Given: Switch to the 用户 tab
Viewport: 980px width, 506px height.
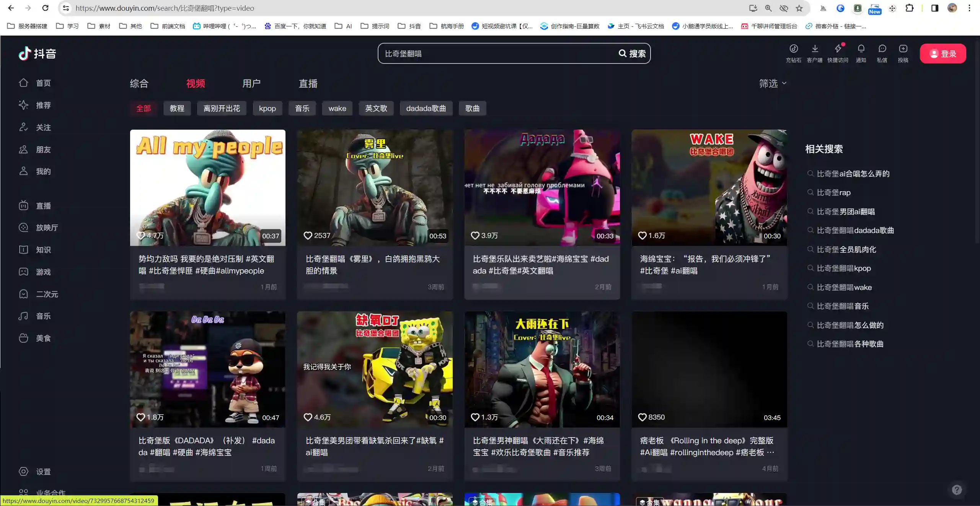Looking at the screenshot, I should [x=251, y=83].
